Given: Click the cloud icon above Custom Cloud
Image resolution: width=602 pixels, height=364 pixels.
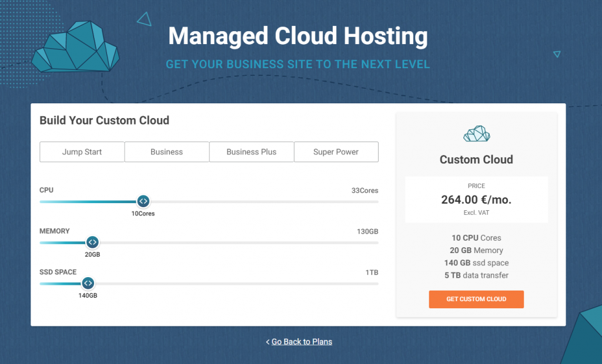Looking at the screenshot, I should tap(476, 134).
